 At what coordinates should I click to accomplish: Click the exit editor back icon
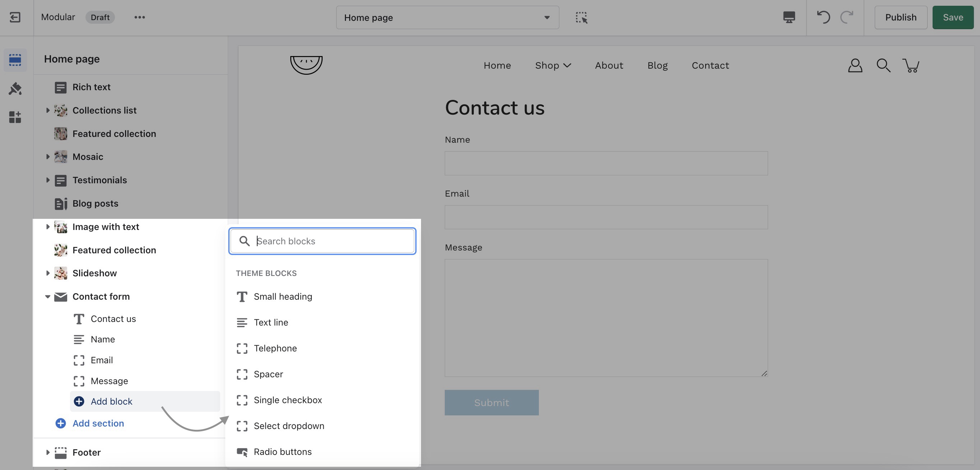click(15, 17)
